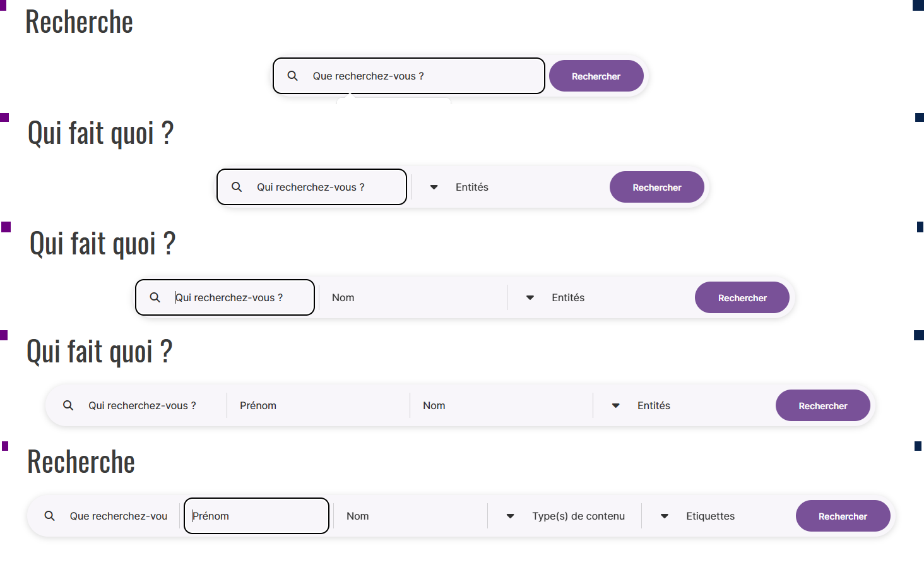Click the Nom field next to Type(s) de contenu

coord(410,516)
